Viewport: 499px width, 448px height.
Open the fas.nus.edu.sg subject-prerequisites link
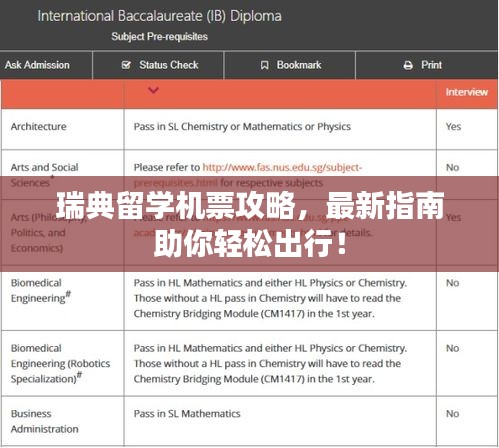248,175
